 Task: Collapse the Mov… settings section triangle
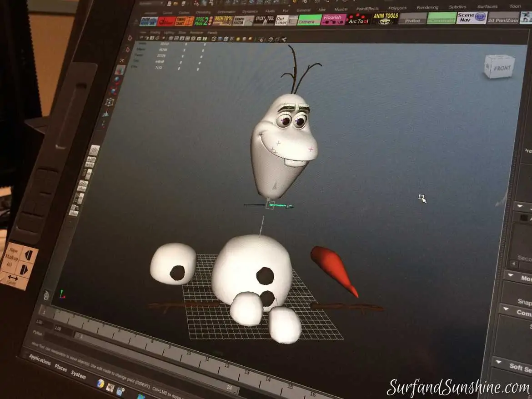[x=510, y=275]
